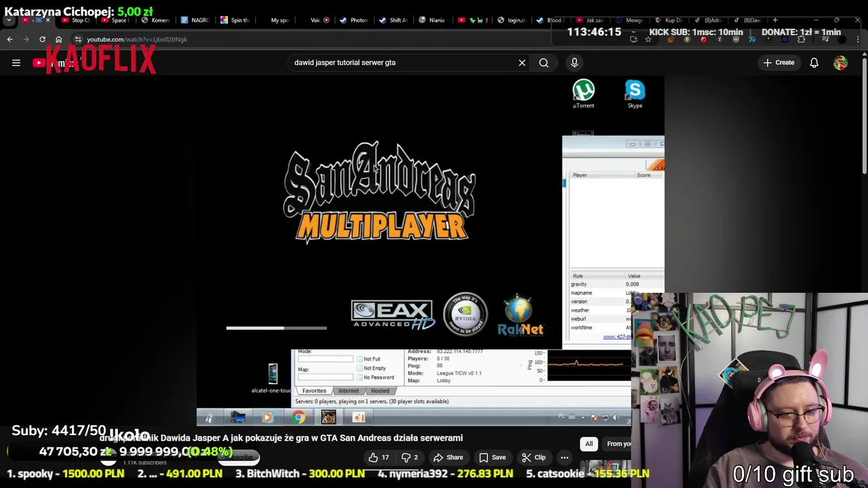Viewport: 868px width, 488px height.
Task: Click the San Andreas loading progress bar
Action: pyautogui.click(x=277, y=328)
